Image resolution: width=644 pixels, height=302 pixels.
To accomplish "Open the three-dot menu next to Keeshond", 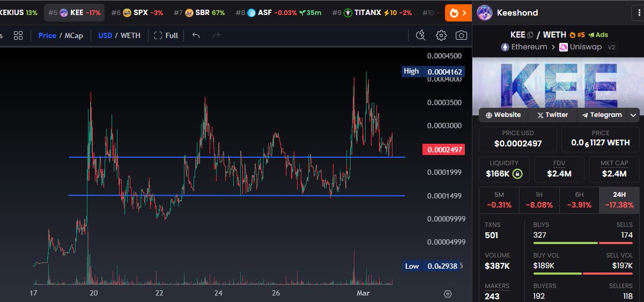I will [639, 12].
